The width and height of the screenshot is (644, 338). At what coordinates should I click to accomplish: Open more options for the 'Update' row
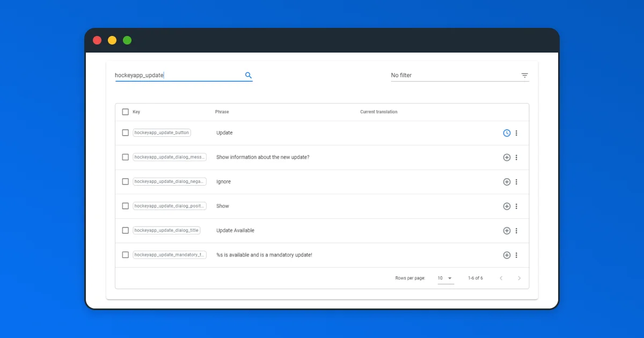click(516, 133)
